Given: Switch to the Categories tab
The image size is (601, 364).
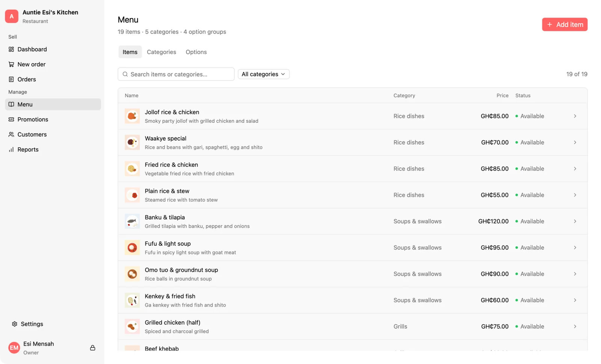Looking at the screenshot, I should click(x=162, y=52).
